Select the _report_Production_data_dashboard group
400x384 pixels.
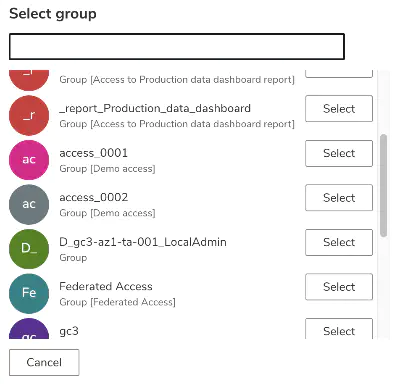click(x=339, y=109)
